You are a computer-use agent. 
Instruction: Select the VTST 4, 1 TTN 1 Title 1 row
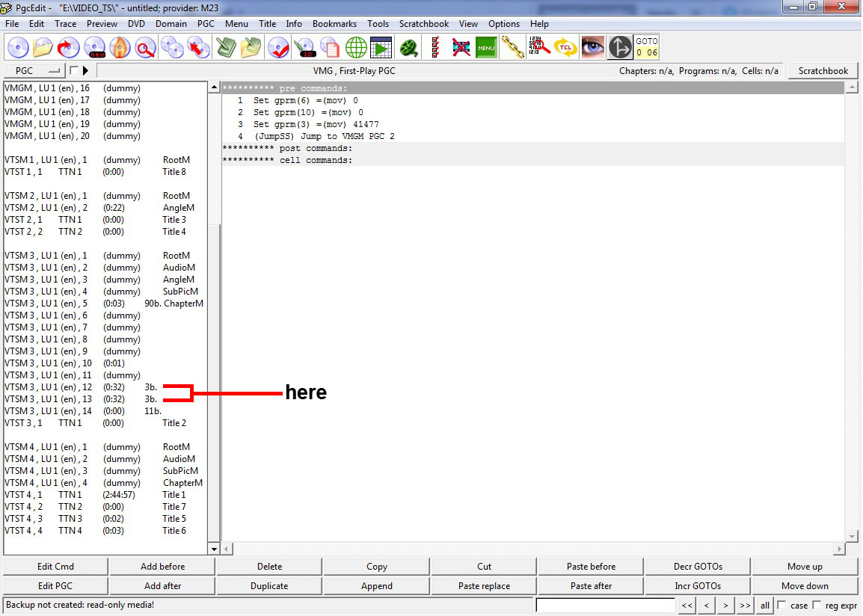click(105, 495)
